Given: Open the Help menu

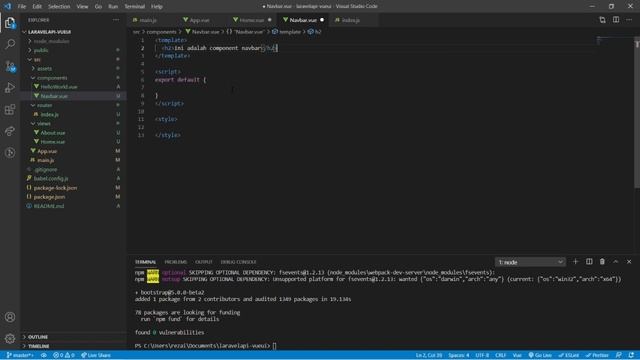Looking at the screenshot, I should tap(157, 7).
